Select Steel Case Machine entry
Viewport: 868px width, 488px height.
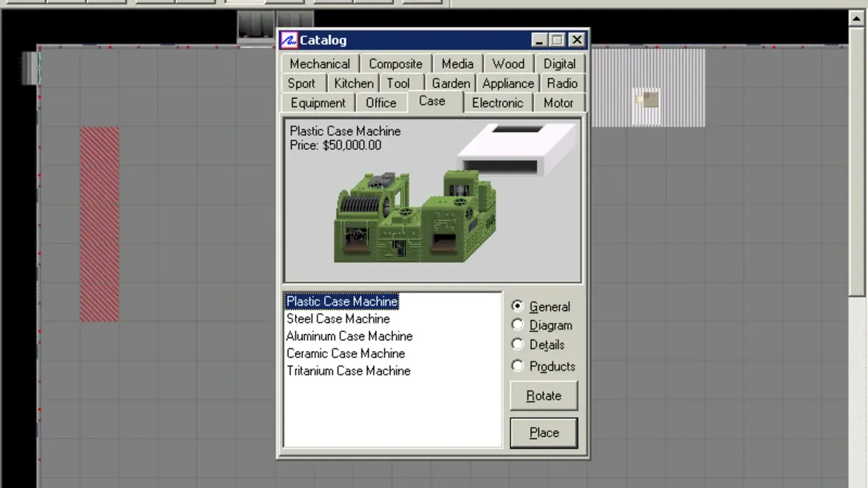(x=338, y=319)
